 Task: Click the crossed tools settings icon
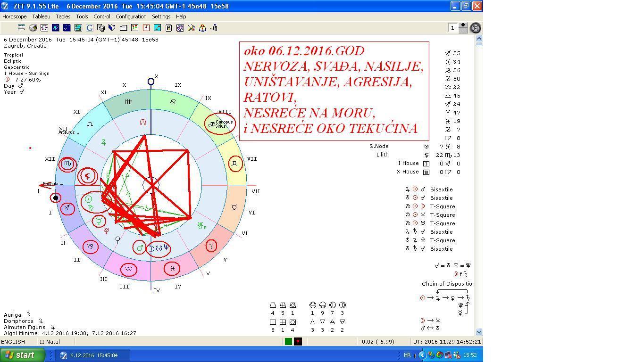191,28
